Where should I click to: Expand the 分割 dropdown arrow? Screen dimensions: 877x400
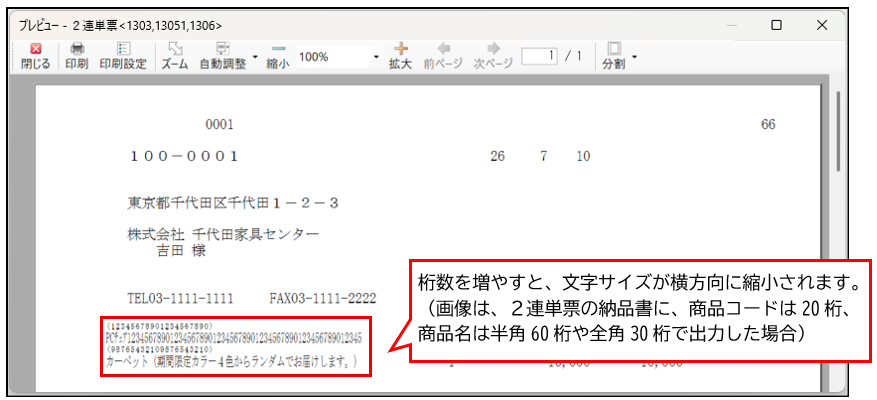tap(635, 57)
